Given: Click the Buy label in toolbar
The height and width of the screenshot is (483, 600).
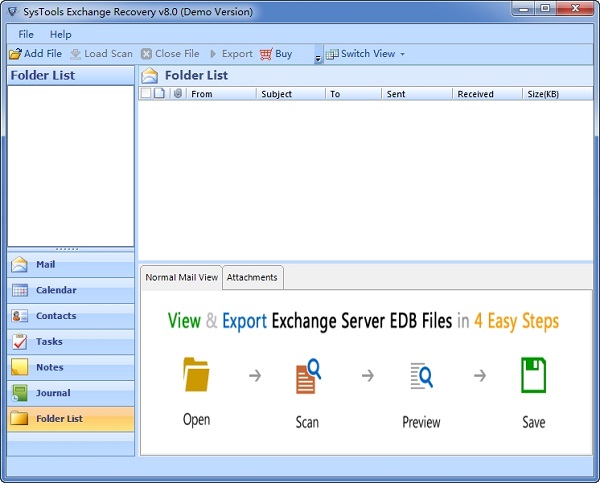Looking at the screenshot, I should (x=284, y=54).
